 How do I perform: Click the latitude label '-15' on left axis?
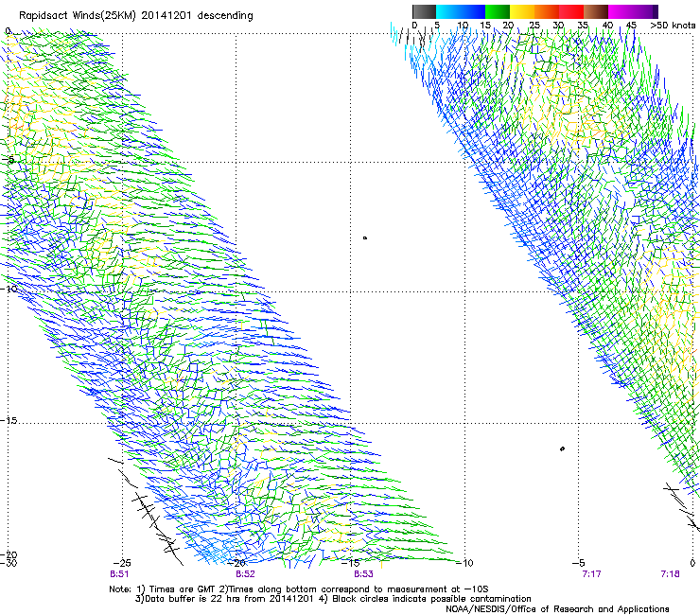[9, 421]
